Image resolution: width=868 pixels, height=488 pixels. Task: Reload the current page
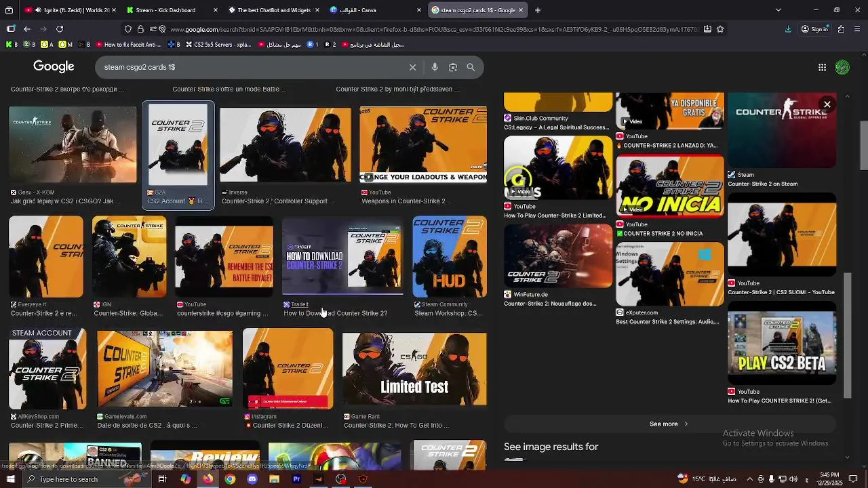60,29
